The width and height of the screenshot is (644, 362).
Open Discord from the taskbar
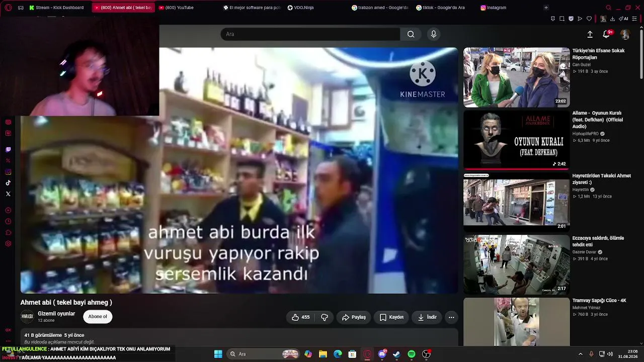coord(382,354)
